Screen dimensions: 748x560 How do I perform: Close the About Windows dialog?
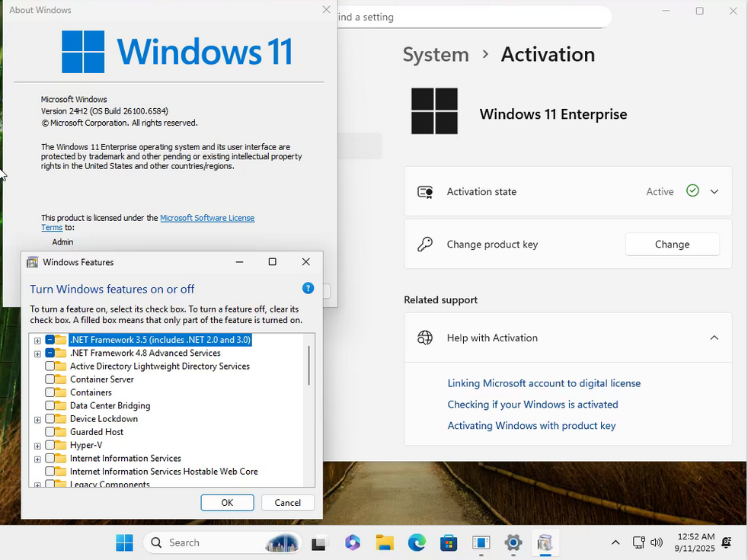coord(326,10)
